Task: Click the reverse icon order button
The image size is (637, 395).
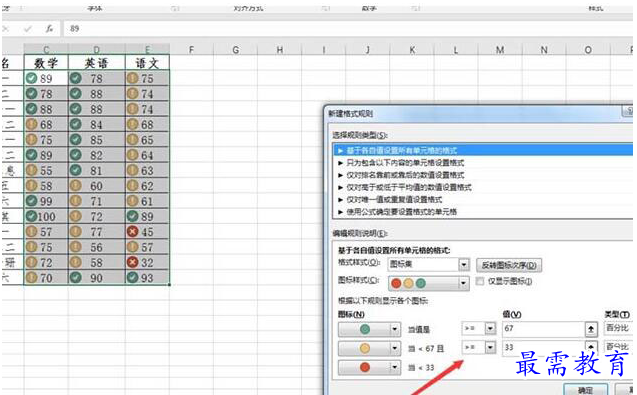Action: [509, 265]
